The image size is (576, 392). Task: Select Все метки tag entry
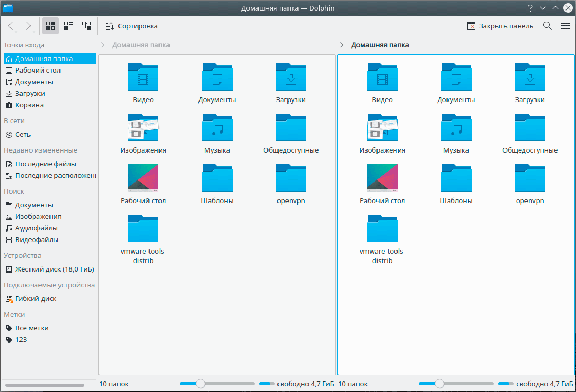pyautogui.click(x=50, y=328)
